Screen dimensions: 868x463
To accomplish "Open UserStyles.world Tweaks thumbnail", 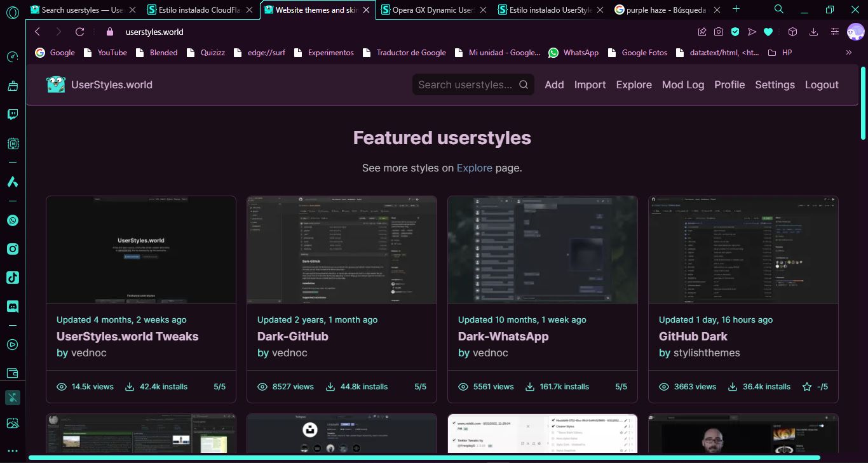I will pos(141,250).
